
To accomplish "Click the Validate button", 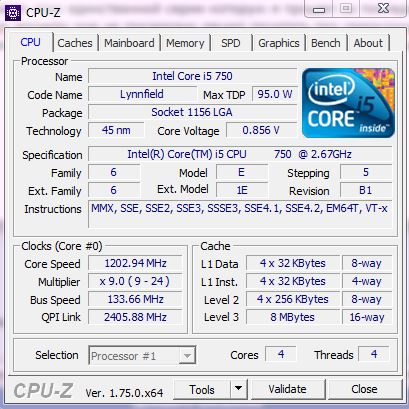I will point(287,389).
